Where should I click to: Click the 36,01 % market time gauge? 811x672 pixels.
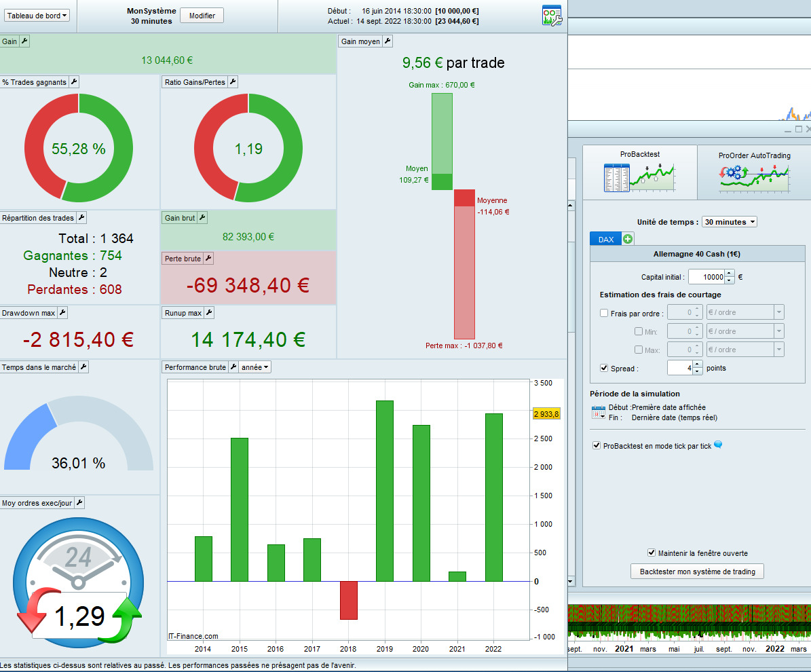coord(79,434)
